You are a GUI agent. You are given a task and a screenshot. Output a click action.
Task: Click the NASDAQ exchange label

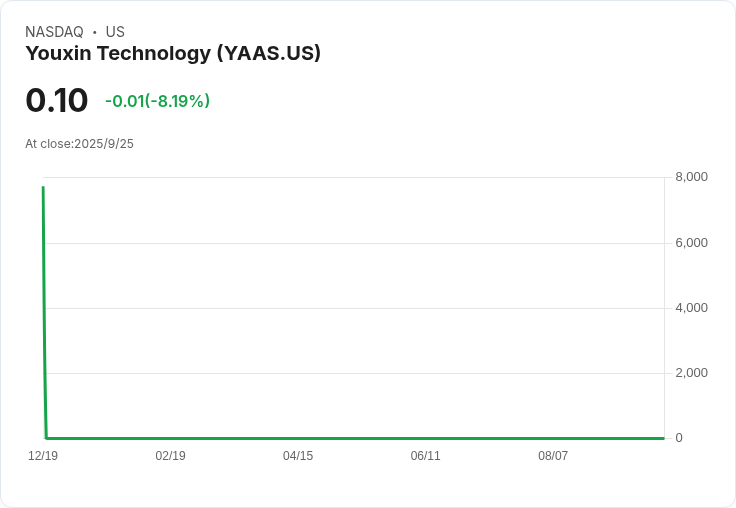click(x=54, y=32)
